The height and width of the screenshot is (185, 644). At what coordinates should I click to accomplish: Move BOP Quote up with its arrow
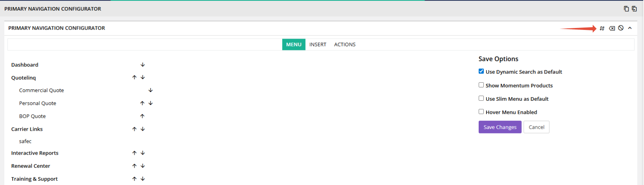point(142,116)
